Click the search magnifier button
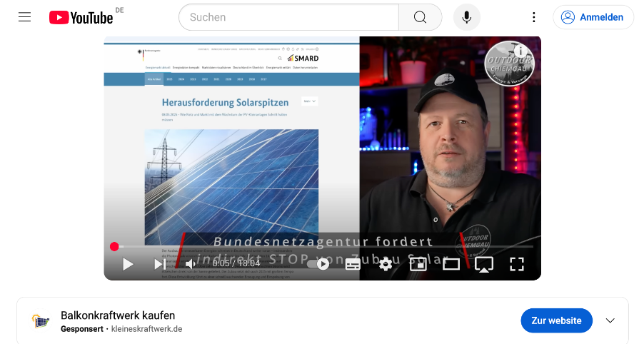This screenshot has height=344, width=644. click(x=420, y=17)
